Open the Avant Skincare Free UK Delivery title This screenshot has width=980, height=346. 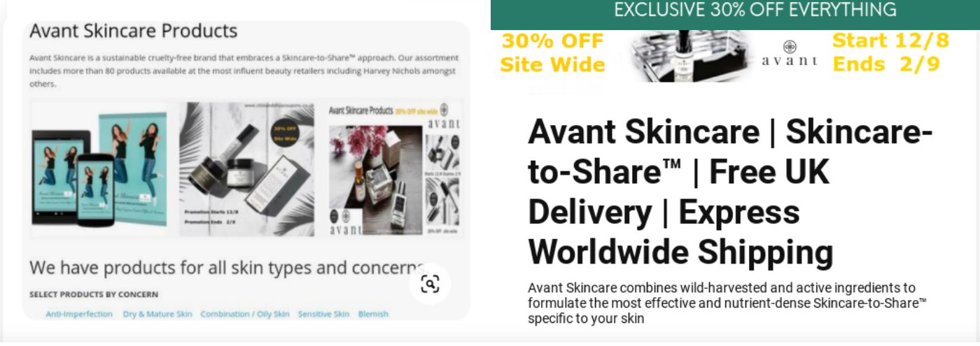(x=730, y=192)
